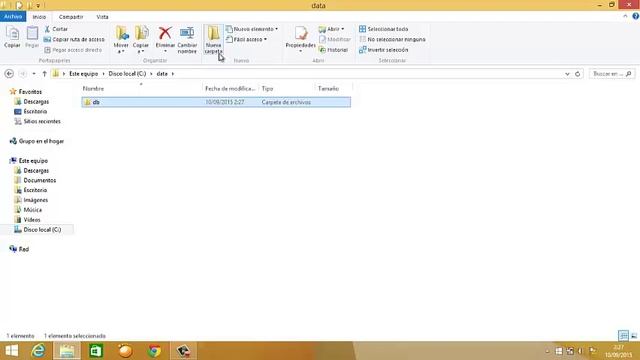
Task: Open Nuevo elemento dropdown
Action: point(252,29)
